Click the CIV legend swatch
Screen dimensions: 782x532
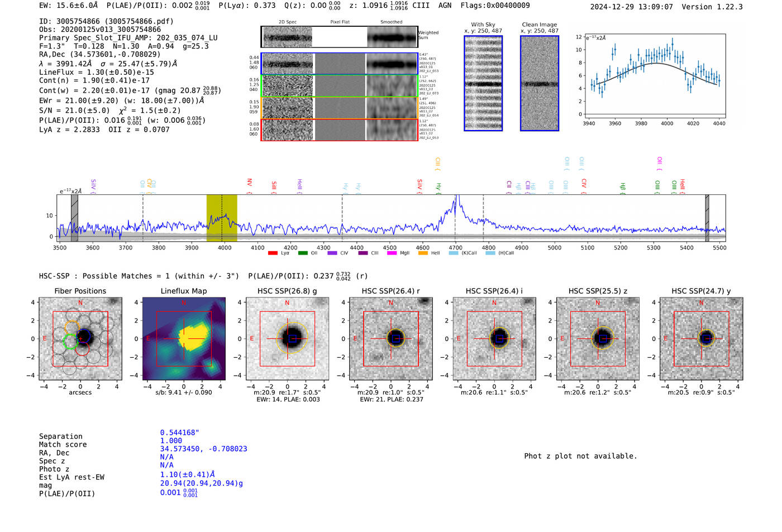(332, 253)
